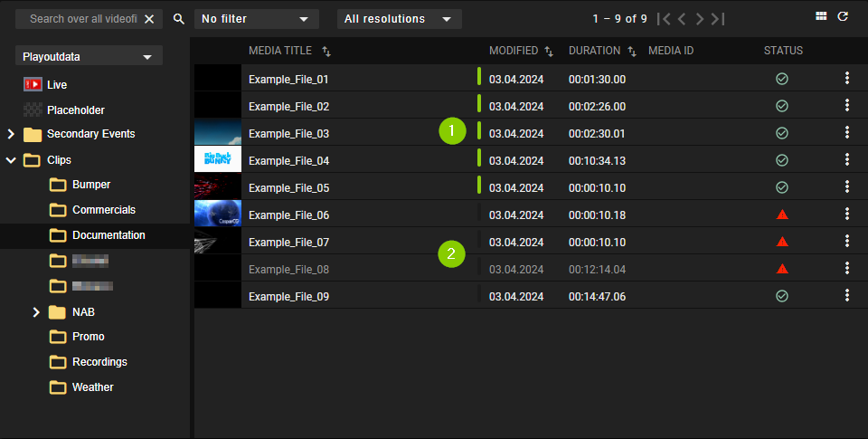Open options menu for Example_File_06
The height and width of the screenshot is (439, 868).
coord(847,214)
